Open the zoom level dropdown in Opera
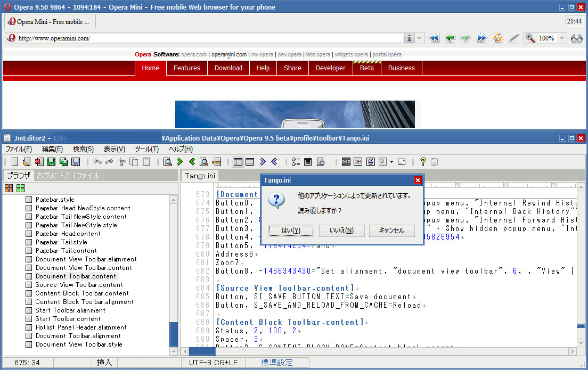Image resolution: width=588 pixels, height=370 pixels. (x=562, y=38)
